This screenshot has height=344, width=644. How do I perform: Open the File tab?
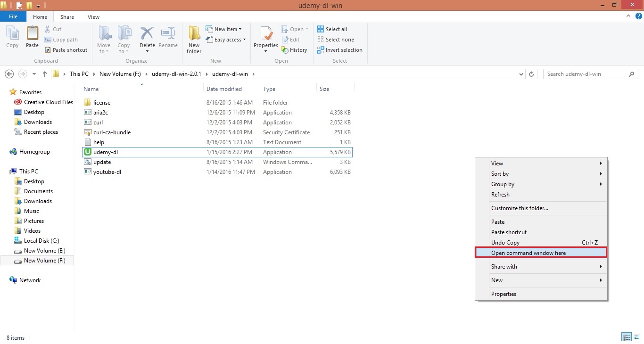click(13, 16)
